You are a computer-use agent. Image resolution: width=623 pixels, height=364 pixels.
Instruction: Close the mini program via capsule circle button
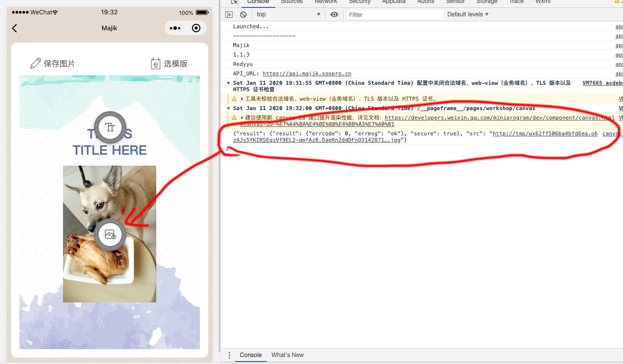tap(196, 28)
